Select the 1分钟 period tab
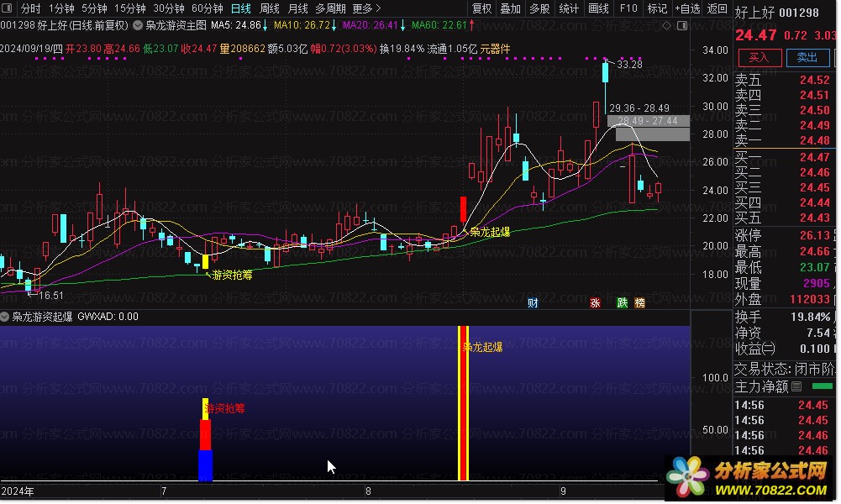 click(61, 8)
